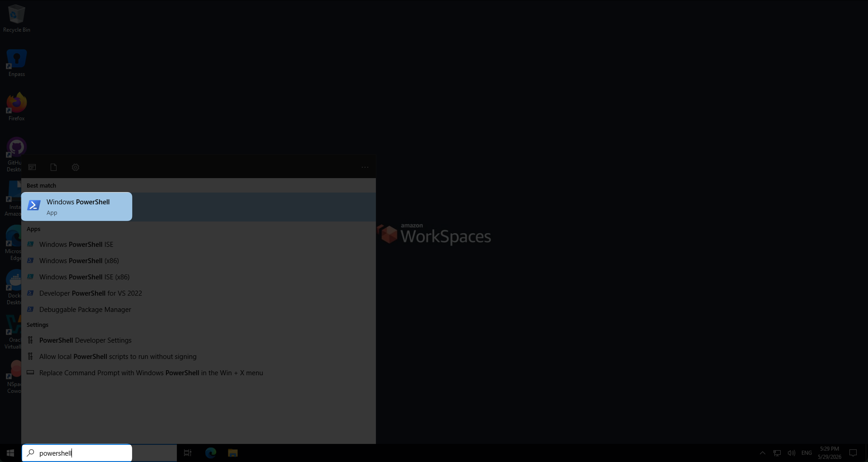Screen dimensions: 868x462
Task: Click the Windows PowerShell (x86) row icon
Action: point(30,260)
